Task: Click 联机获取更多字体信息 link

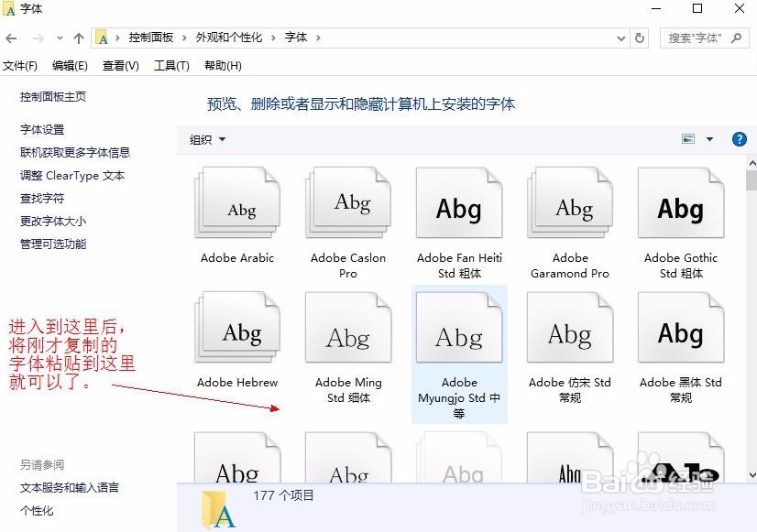Action: point(75,152)
